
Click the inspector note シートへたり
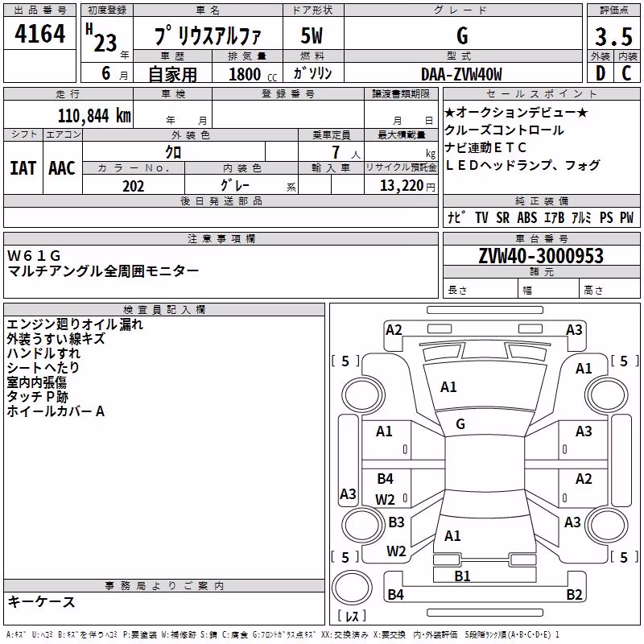tap(43, 368)
